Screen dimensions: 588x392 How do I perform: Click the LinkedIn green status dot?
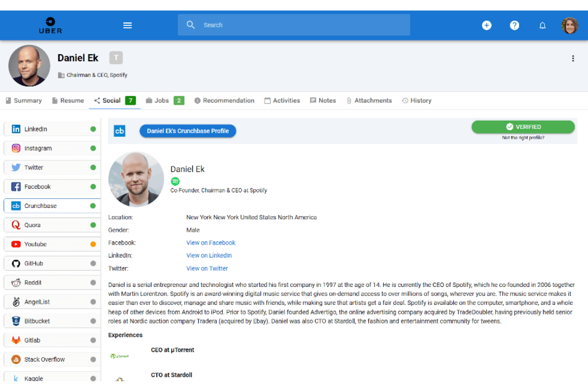pyautogui.click(x=93, y=129)
